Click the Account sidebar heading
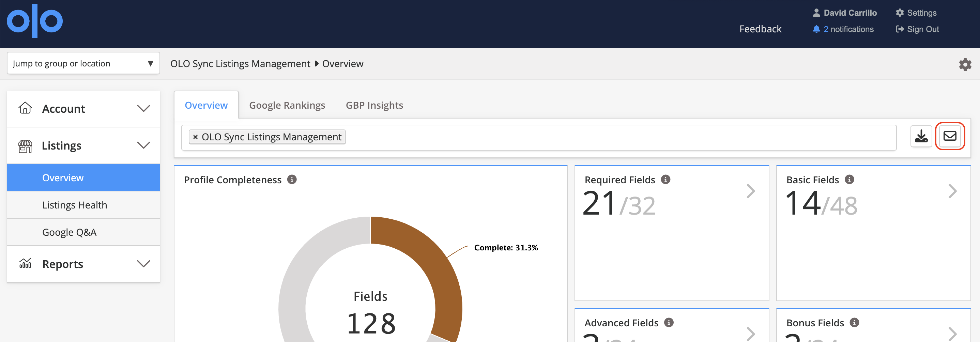This screenshot has width=980, height=342. (x=63, y=109)
